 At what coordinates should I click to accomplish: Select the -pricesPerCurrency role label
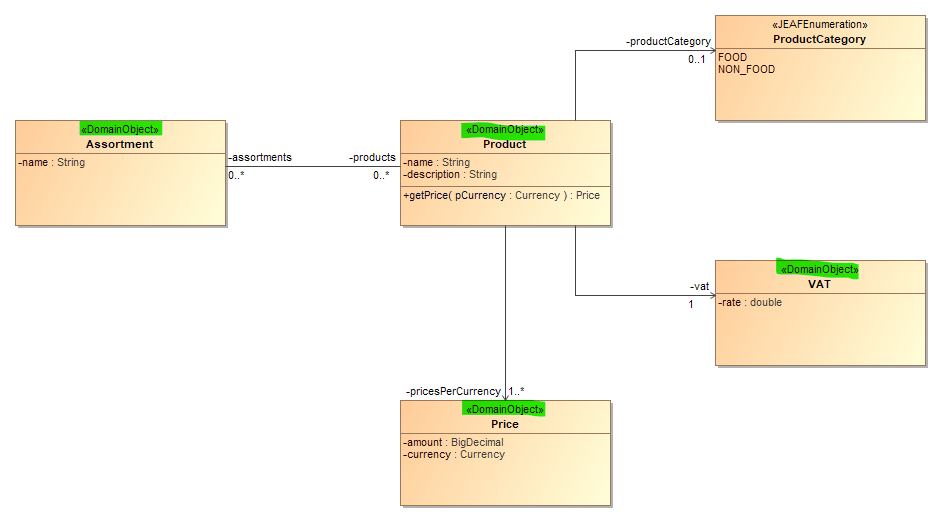click(453, 391)
